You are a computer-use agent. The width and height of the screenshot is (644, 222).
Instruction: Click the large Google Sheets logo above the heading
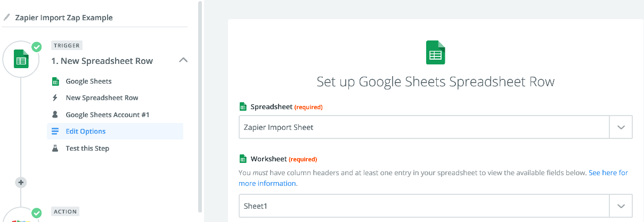(x=436, y=53)
